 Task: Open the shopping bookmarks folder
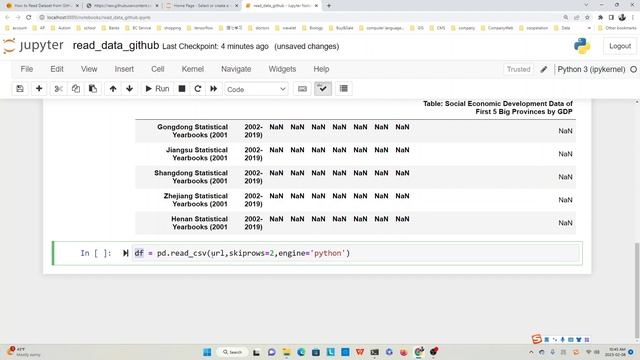(169, 28)
